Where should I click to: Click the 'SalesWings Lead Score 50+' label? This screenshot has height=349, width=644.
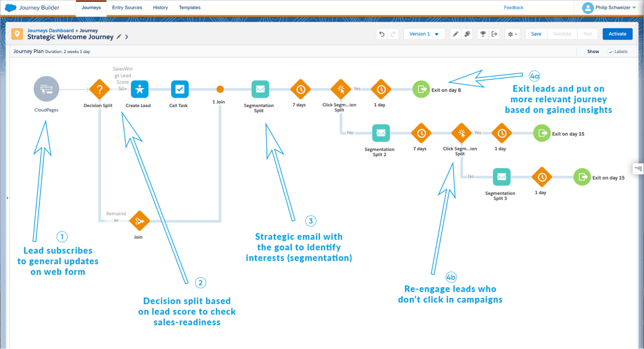[x=123, y=79]
